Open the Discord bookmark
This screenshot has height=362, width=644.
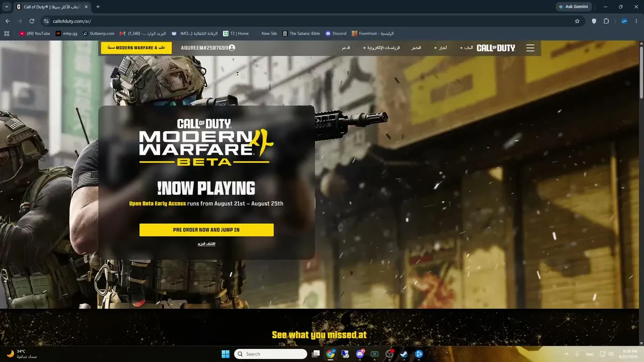coord(336,34)
